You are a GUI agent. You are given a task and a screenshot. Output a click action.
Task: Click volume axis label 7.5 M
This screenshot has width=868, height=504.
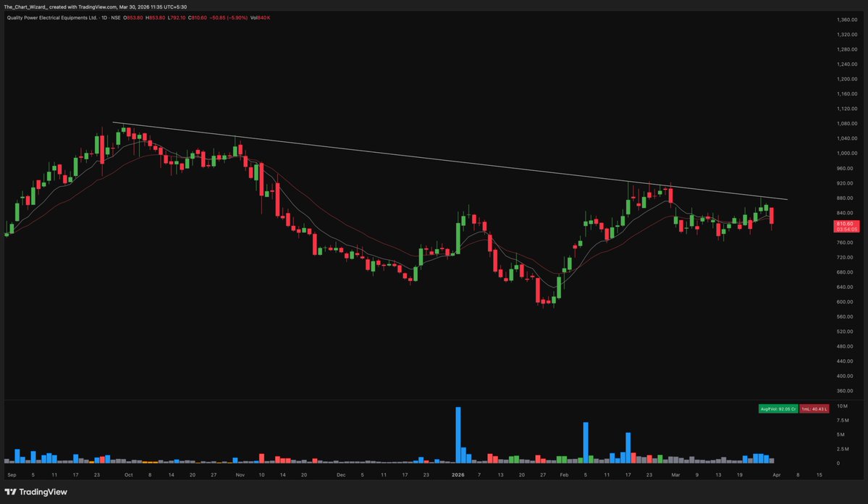(843, 421)
